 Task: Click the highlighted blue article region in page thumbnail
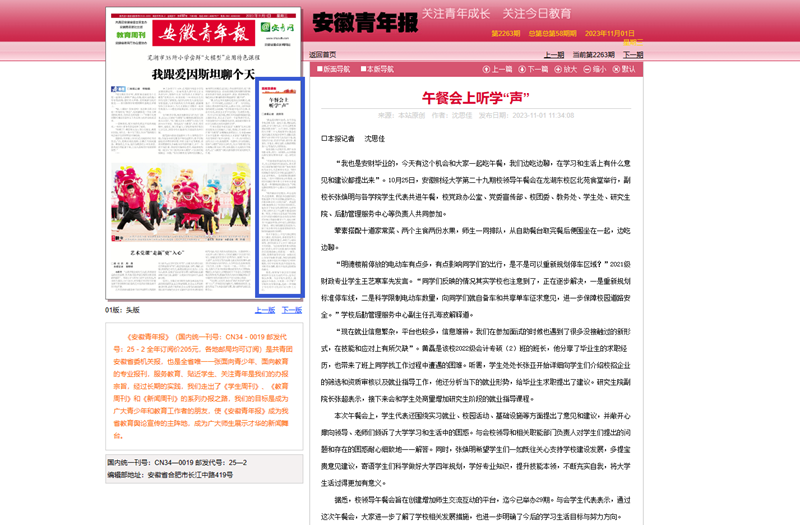(x=279, y=187)
